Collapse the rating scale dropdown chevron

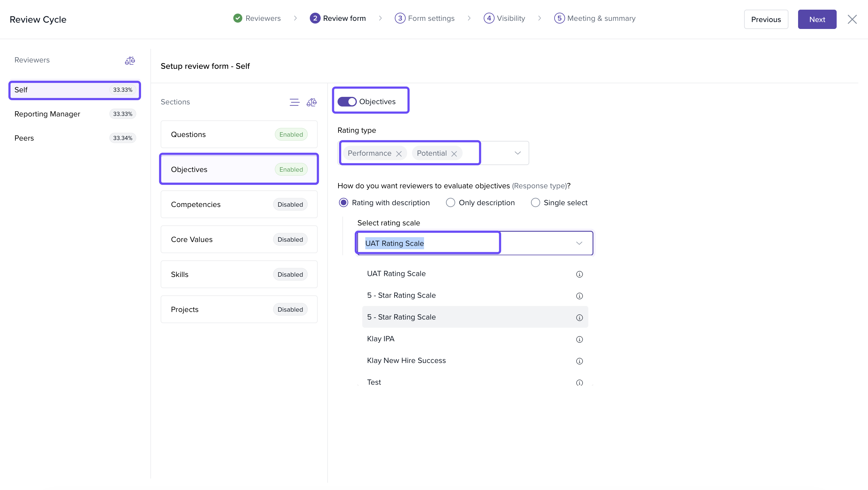click(x=579, y=243)
